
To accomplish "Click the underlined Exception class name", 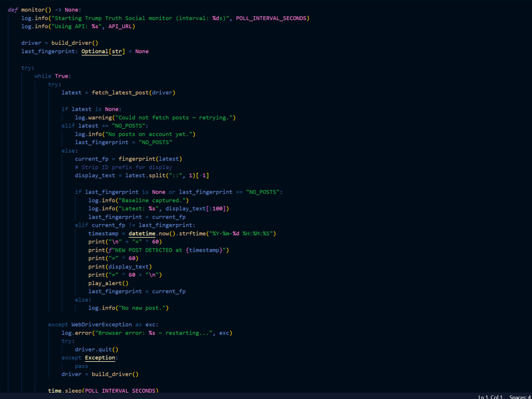I will 100,358.
